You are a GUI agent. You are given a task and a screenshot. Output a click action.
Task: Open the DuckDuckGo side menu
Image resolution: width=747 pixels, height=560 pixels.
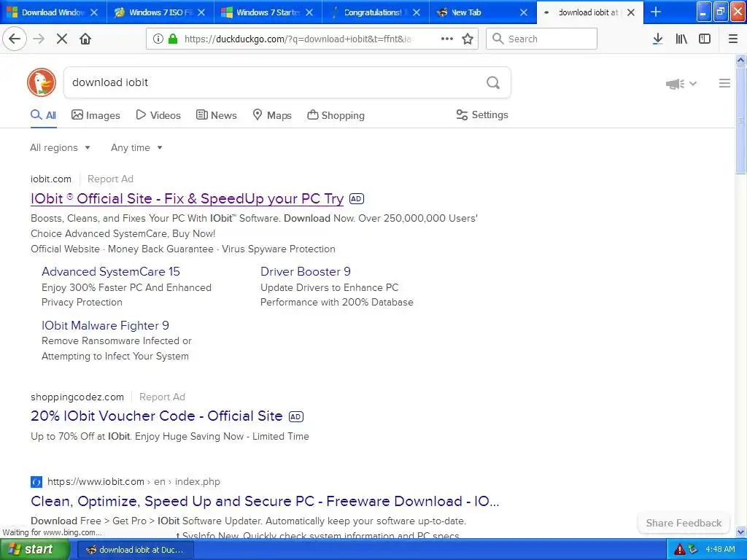click(x=724, y=83)
